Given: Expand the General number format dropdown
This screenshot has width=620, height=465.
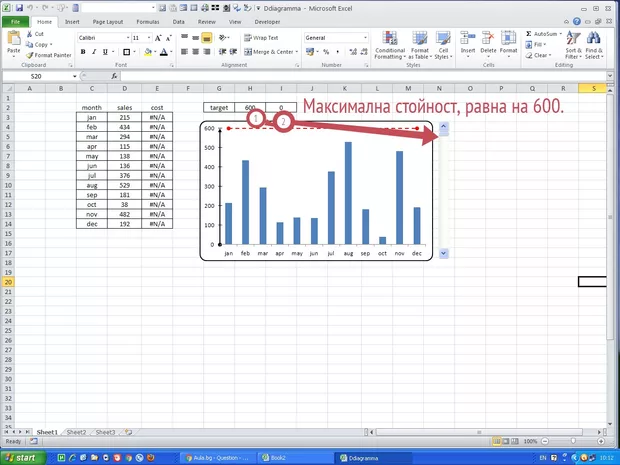Looking at the screenshot, I should pos(365,38).
